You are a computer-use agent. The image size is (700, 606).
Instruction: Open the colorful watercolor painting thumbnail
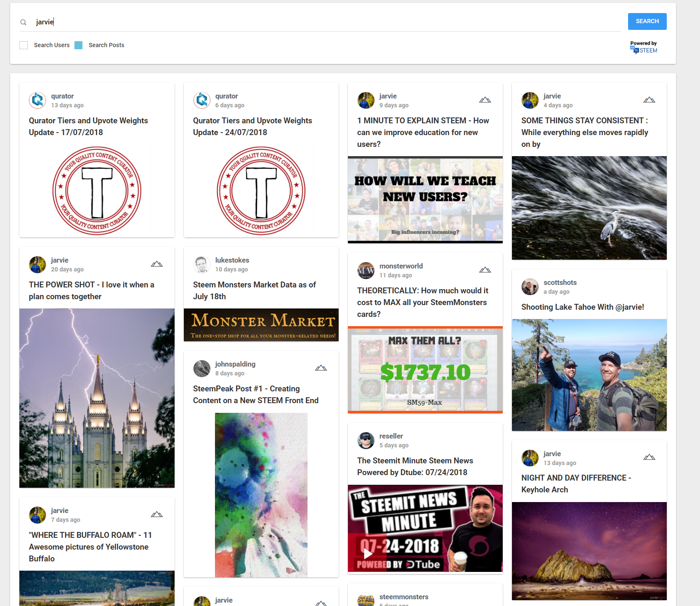coord(261,495)
